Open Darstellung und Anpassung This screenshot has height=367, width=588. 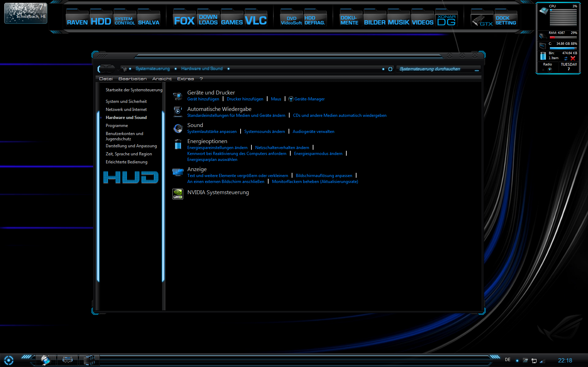131,146
